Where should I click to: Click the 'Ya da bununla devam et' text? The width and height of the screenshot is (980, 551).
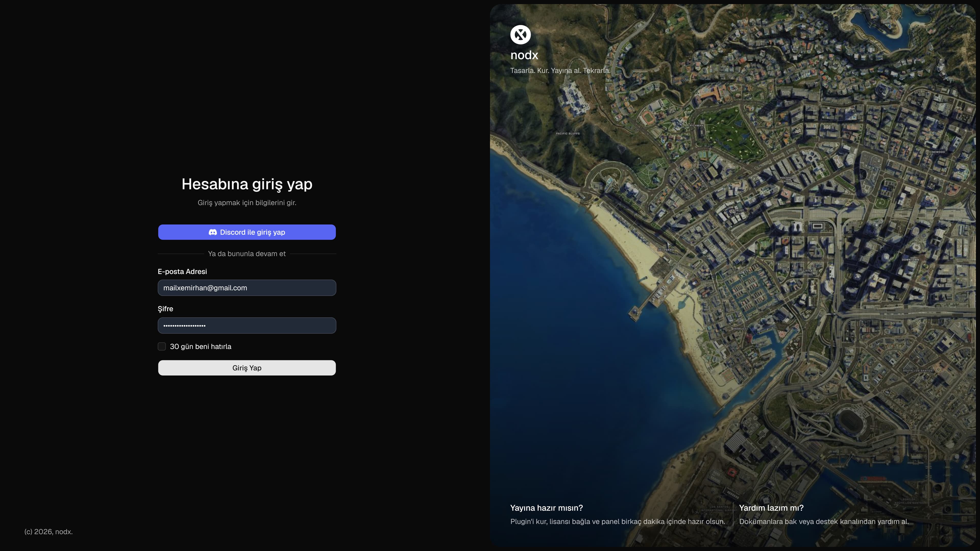pos(247,254)
